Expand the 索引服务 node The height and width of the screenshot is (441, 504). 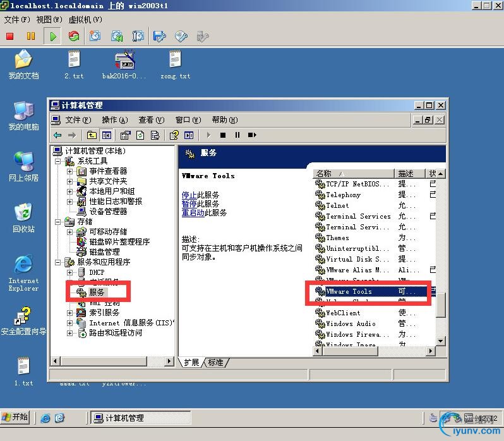[x=69, y=313]
